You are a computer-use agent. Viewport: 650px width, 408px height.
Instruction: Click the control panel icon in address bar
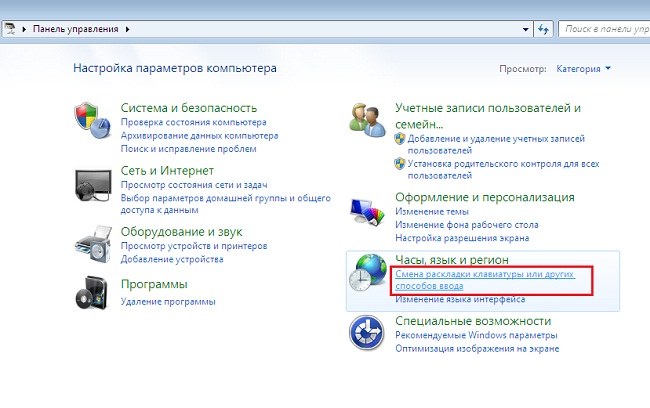tap(10, 29)
